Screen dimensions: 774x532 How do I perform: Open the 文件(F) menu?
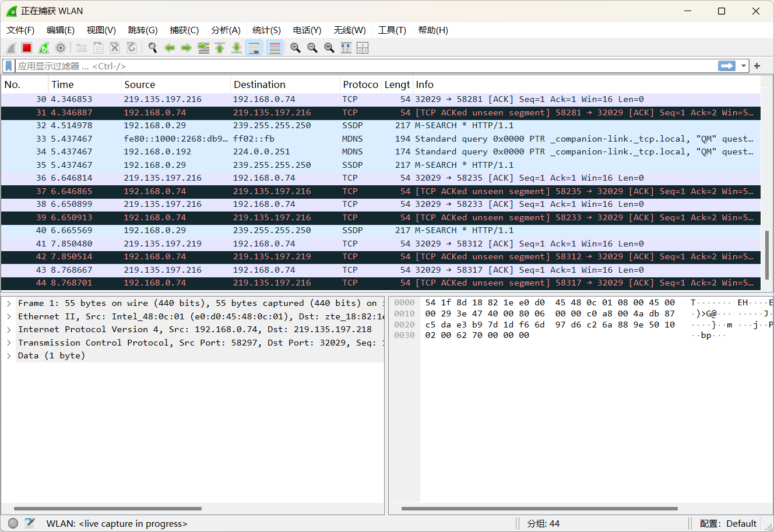tap(20, 30)
